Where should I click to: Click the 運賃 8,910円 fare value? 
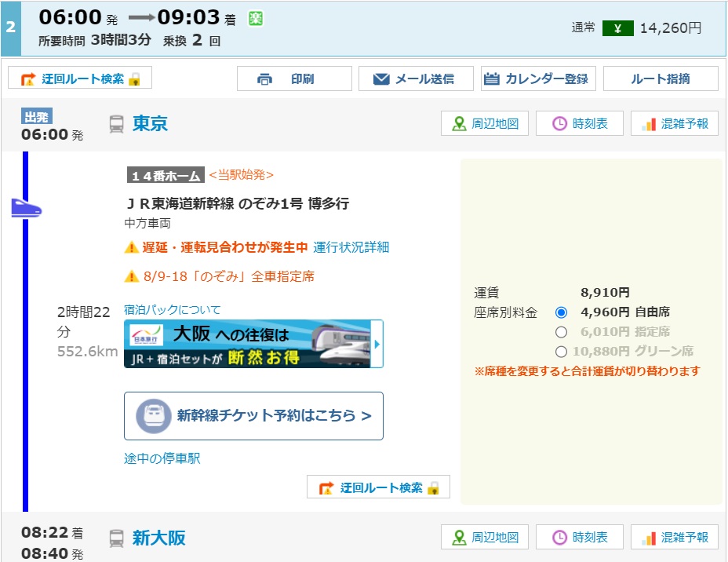(605, 293)
